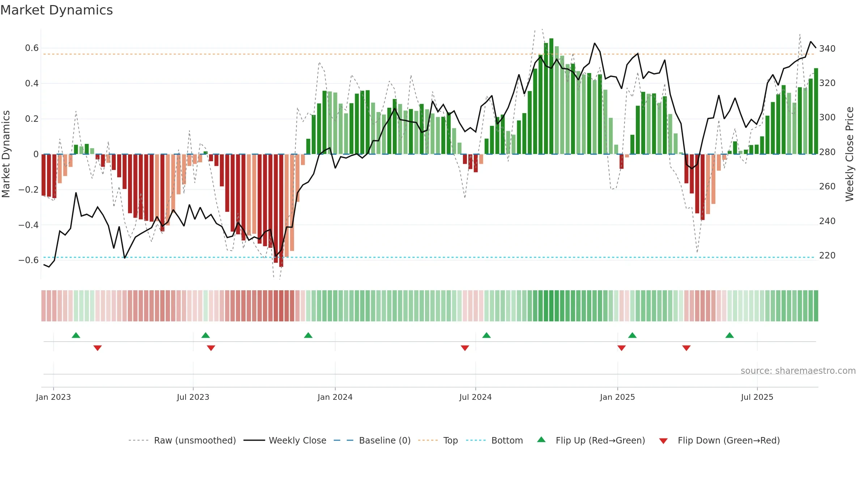Click the rightmost cell of the heat strip

pyautogui.click(x=816, y=306)
